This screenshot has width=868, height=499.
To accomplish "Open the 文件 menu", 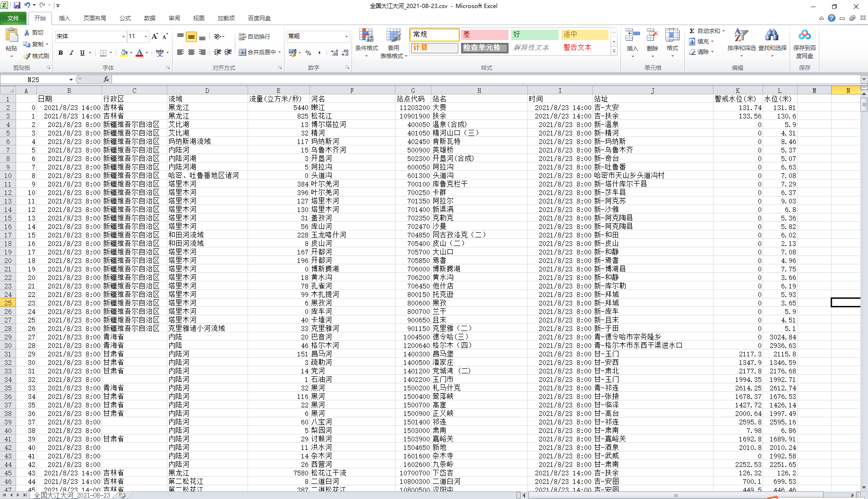I will 14,18.
